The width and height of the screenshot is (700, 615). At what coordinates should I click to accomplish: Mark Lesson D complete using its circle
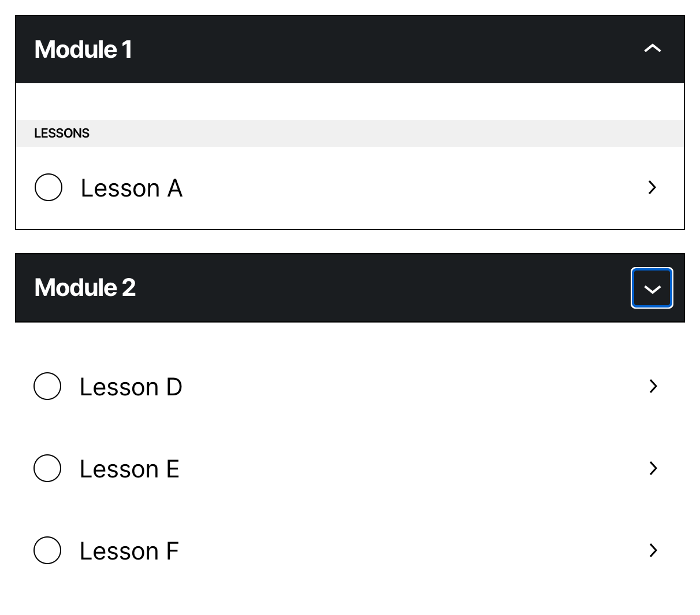click(x=47, y=386)
